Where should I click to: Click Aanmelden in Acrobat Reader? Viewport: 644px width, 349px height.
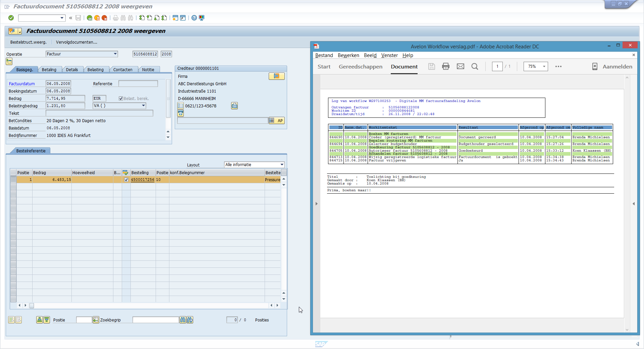click(617, 66)
